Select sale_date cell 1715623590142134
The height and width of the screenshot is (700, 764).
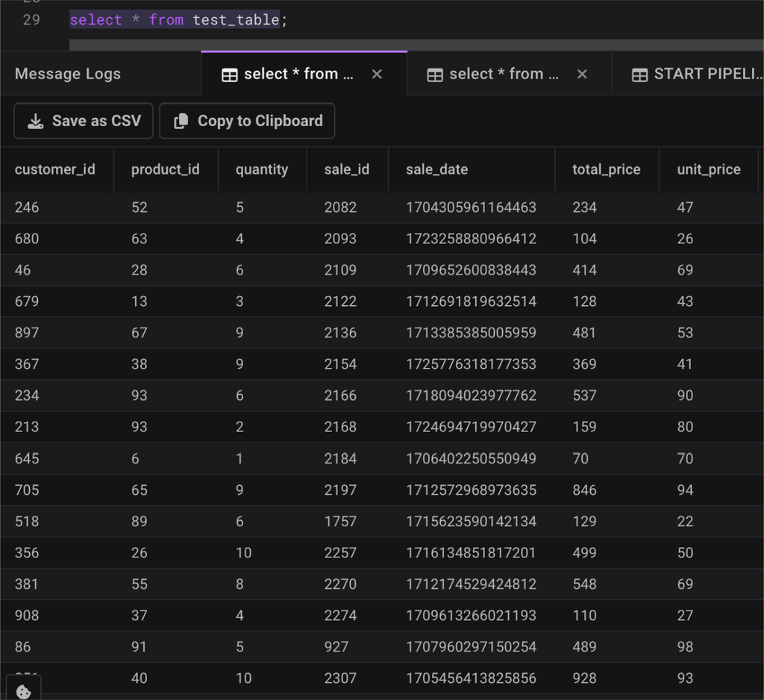(472, 521)
